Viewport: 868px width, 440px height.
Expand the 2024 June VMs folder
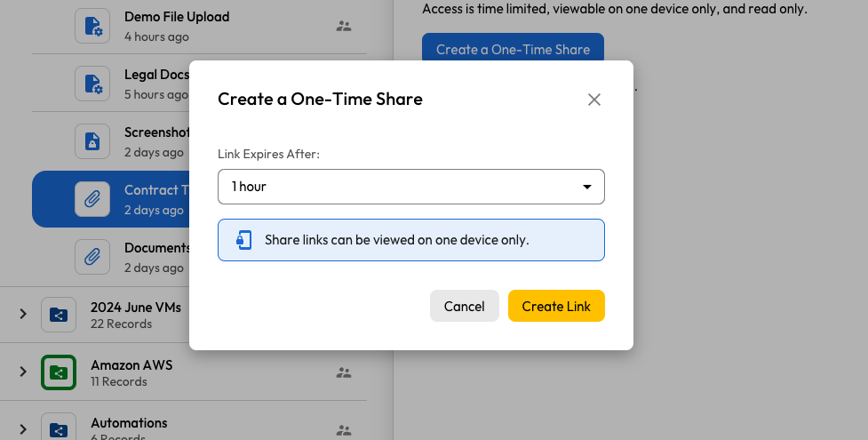(23, 314)
